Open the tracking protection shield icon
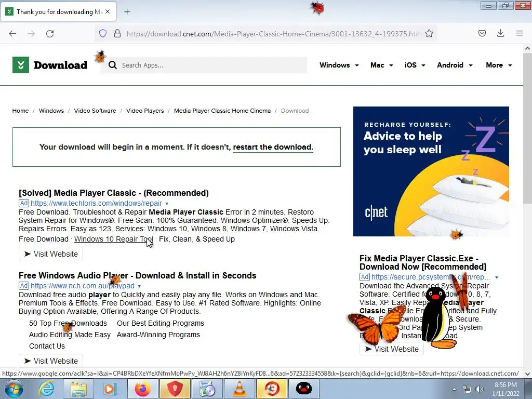This screenshot has width=532, height=399. coord(103,33)
